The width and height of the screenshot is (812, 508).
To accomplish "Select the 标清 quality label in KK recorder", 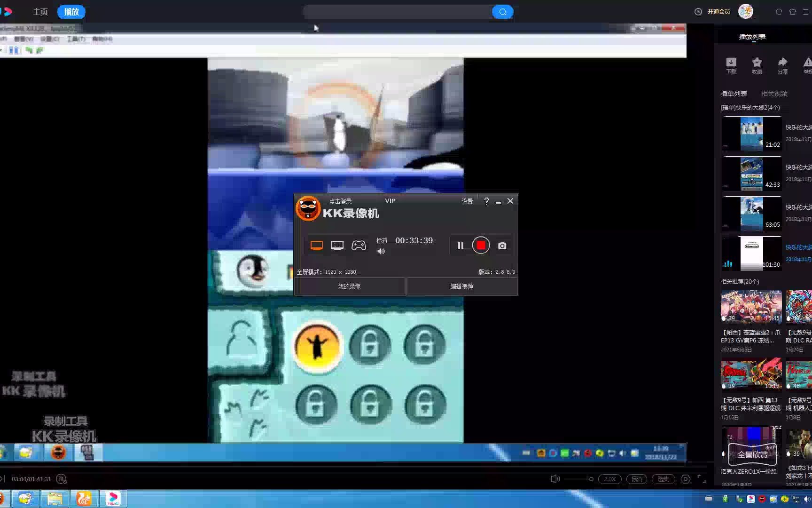I will click(382, 240).
